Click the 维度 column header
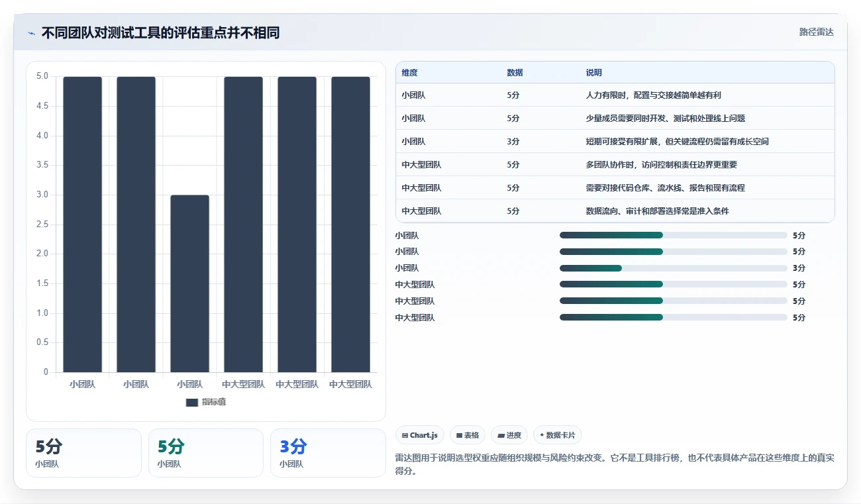Viewport: 861px width, 504px height. click(409, 73)
